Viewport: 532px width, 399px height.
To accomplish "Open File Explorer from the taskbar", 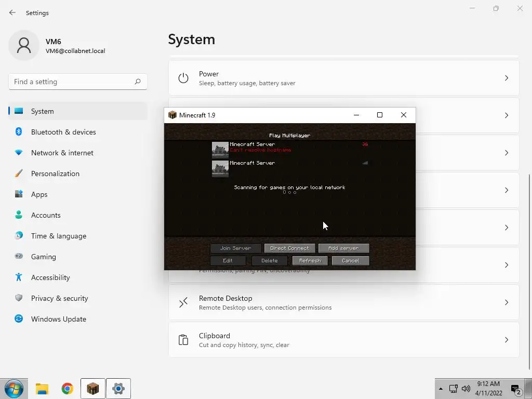I will 42,389.
